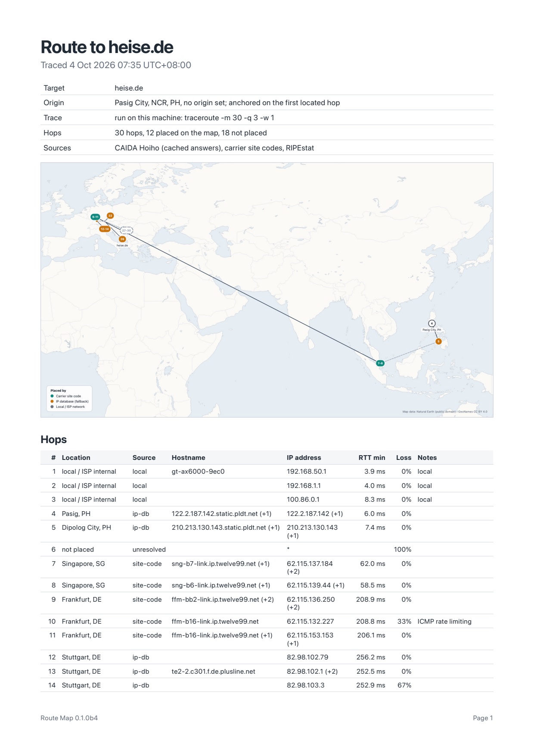Click IP address 192.168.1.1 in hop 2
The width and height of the screenshot is (534, 756).
pos(304,486)
